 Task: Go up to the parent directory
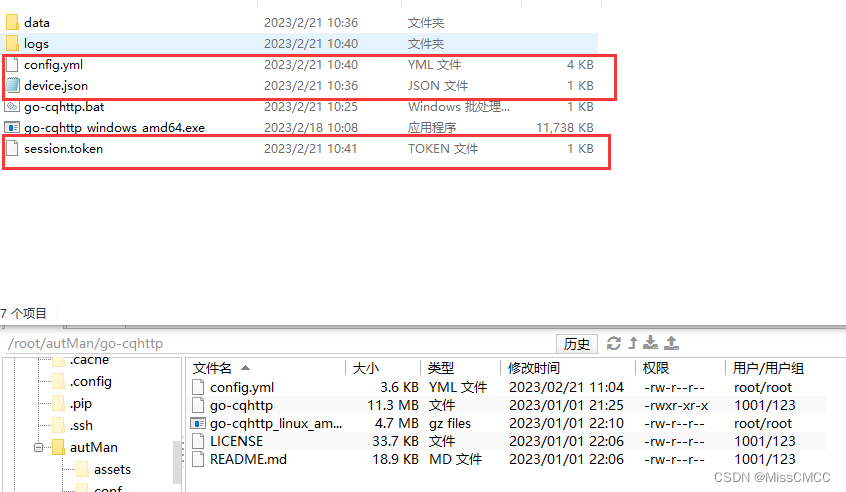coord(633,343)
